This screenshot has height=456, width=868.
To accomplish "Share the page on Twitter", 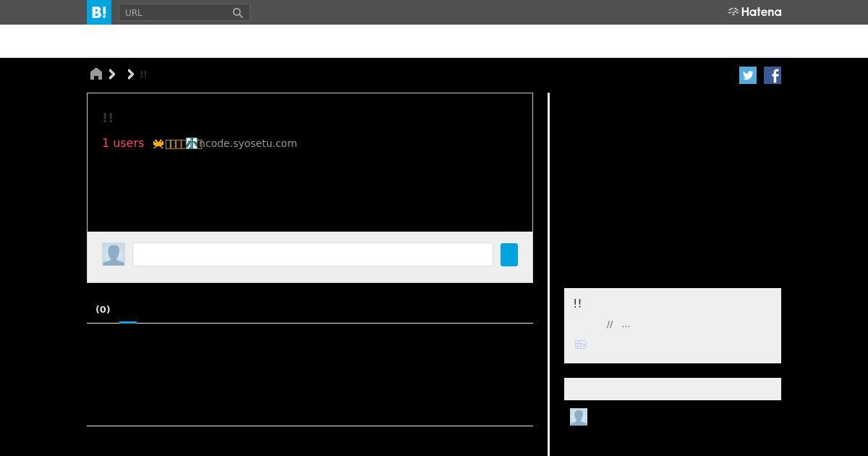I will pos(748,75).
